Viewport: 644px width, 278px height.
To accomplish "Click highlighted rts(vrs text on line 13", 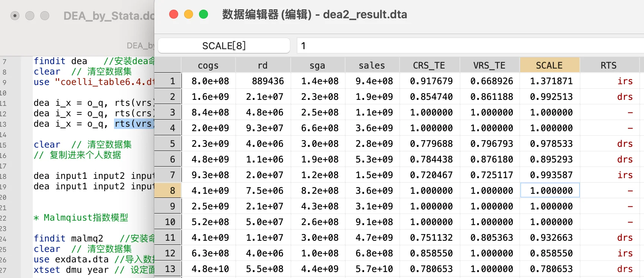I will [x=134, y=124].
